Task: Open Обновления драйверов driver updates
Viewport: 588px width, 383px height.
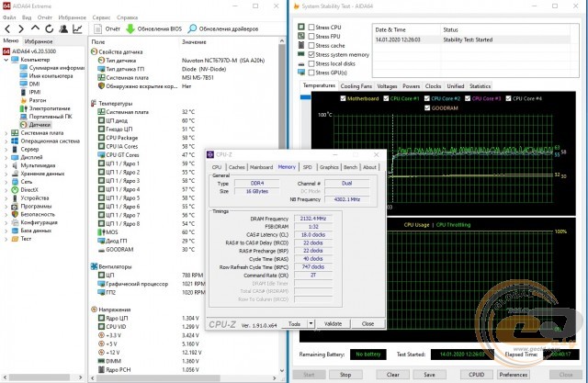Action: 223,28
